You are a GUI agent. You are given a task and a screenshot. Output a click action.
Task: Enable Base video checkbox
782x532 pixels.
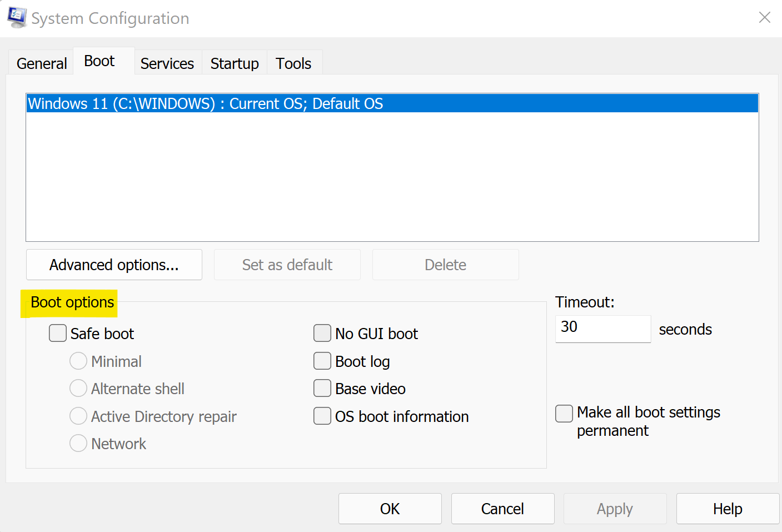[322, 389]
